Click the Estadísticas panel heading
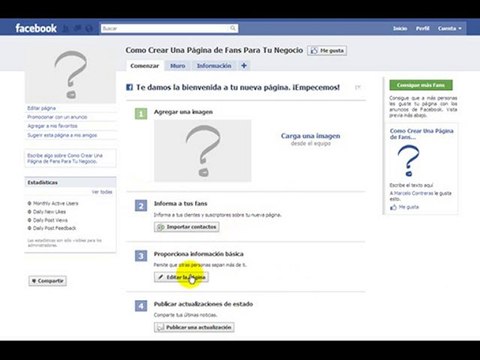480x360 pixels. [x=43, y=183]
